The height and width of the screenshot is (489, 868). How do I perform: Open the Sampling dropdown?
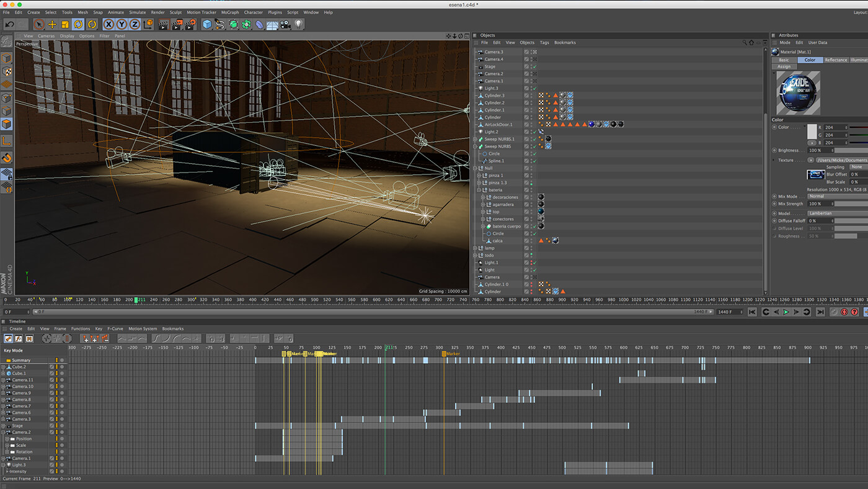[859, 167]
